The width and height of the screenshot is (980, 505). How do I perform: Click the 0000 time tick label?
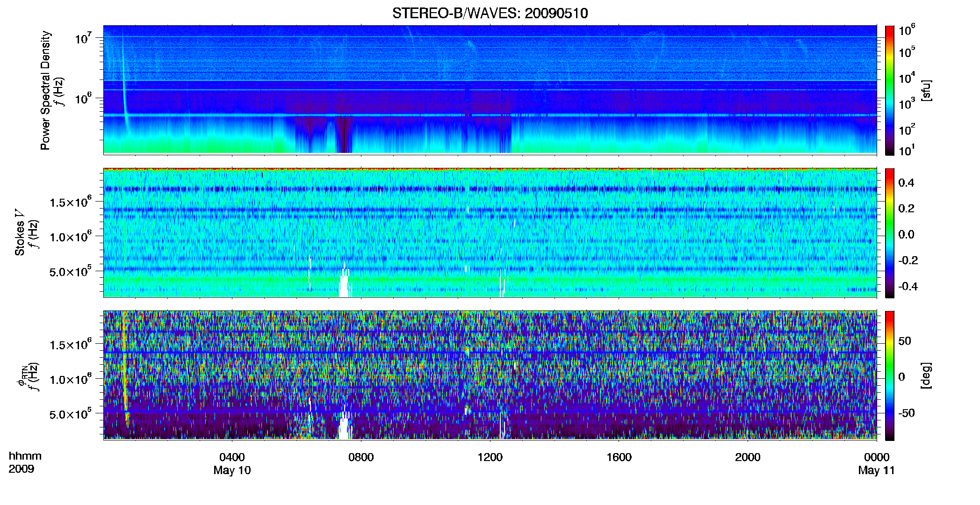[877, 457]
